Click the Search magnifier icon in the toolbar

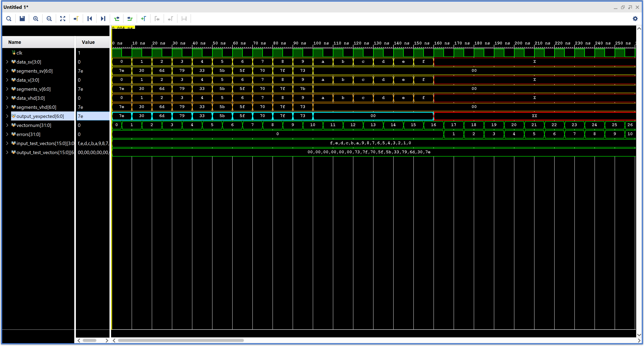tap(9, 19)
